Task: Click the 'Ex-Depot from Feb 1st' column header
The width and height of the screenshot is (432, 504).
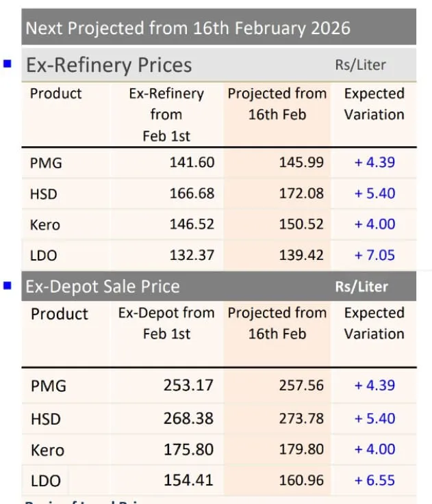Action: (x=166, y=323)
